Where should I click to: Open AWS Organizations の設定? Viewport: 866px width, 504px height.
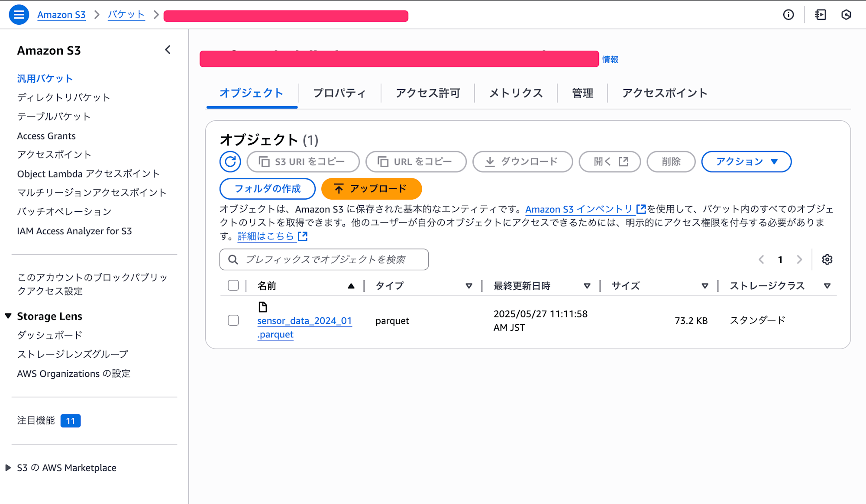coord(74,373)
